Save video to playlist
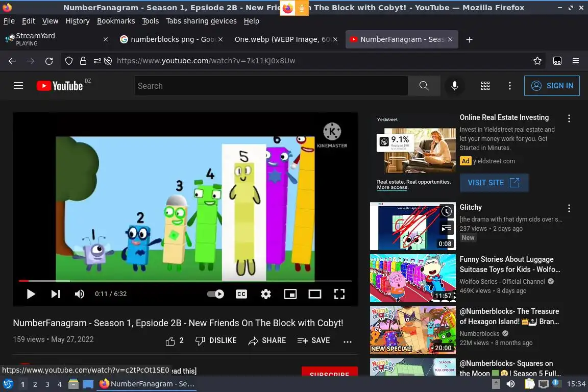 (x=313, y=340)
